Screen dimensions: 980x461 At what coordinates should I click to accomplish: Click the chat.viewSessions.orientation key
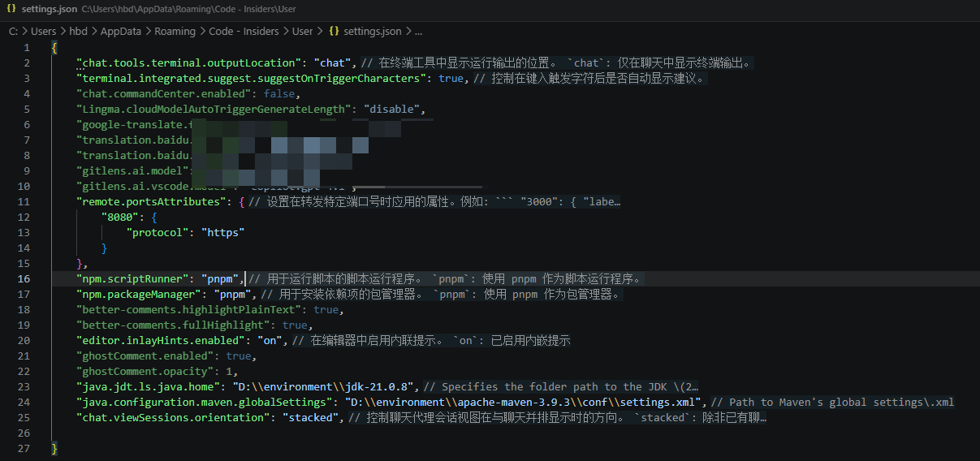(174, 417)
